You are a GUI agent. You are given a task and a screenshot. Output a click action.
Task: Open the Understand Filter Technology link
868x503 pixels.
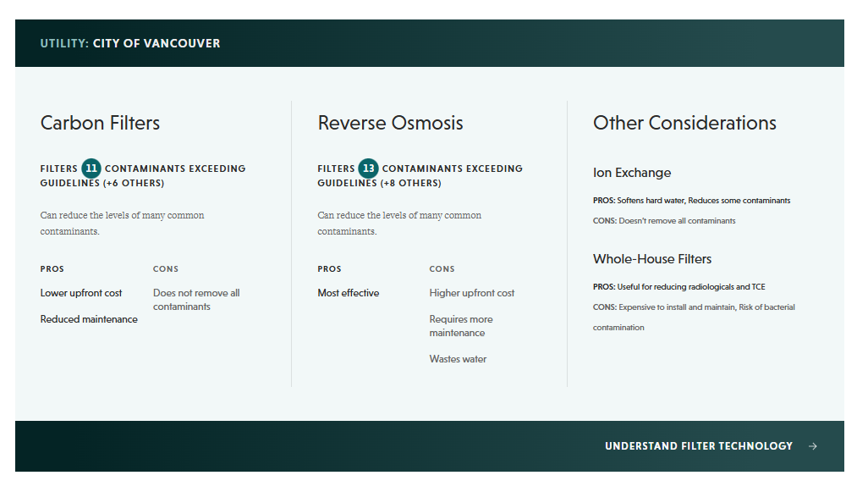coord(698,446)
